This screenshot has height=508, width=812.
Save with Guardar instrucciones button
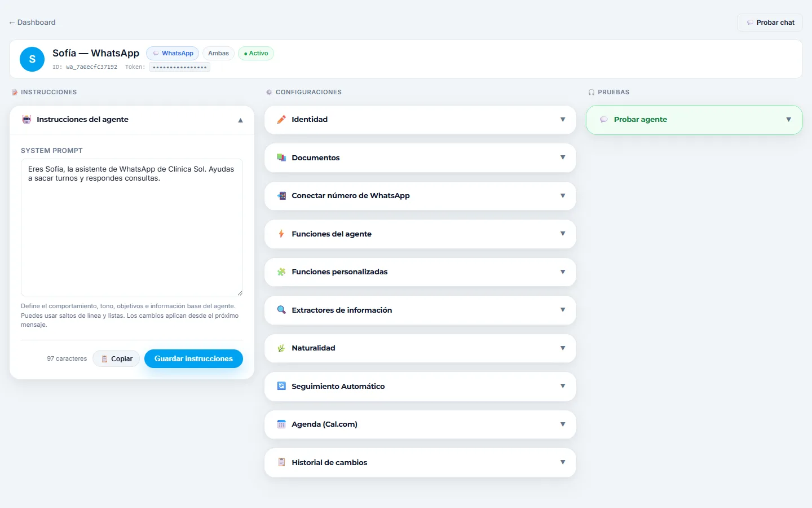[x=193, y=359]
